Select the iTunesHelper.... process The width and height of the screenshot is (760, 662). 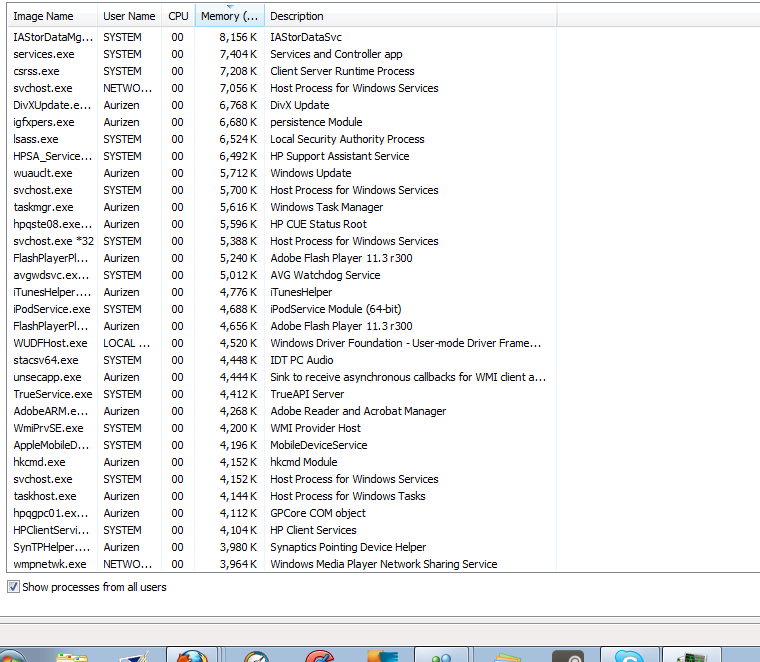pos(282,292)
